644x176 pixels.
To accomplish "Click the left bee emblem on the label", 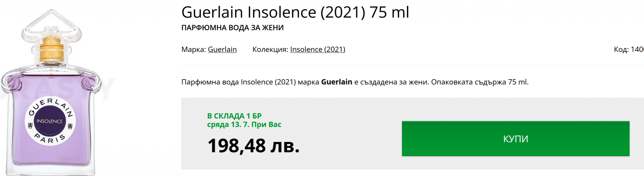I will point(30,126).
